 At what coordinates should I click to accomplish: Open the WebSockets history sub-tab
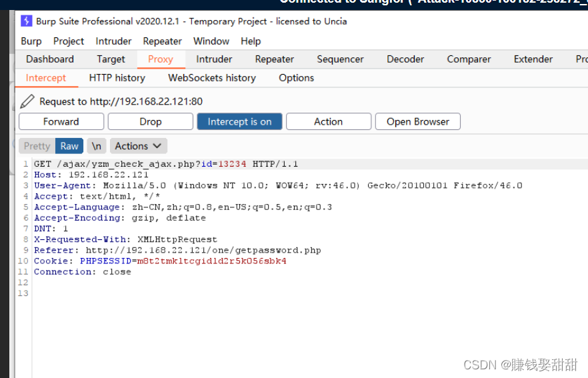click(212, 78)
